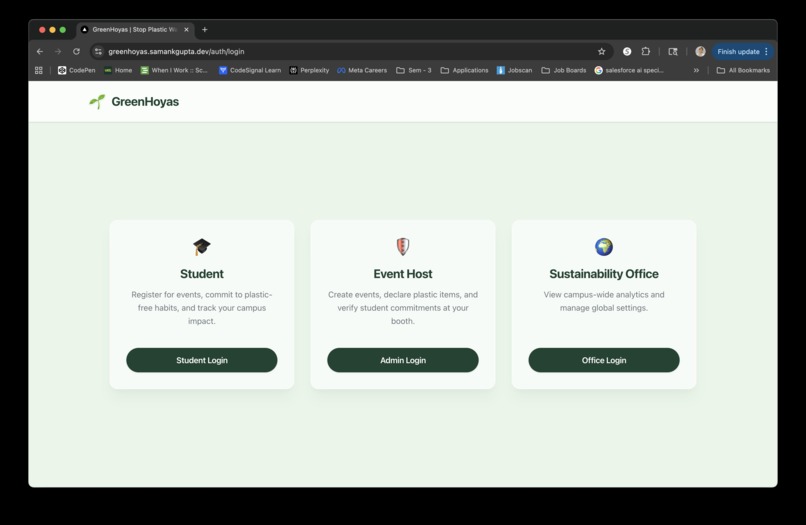This screenshot has width=806, height=525.
Task: Click the "Register for events" description text
Action: click(202, 307)
